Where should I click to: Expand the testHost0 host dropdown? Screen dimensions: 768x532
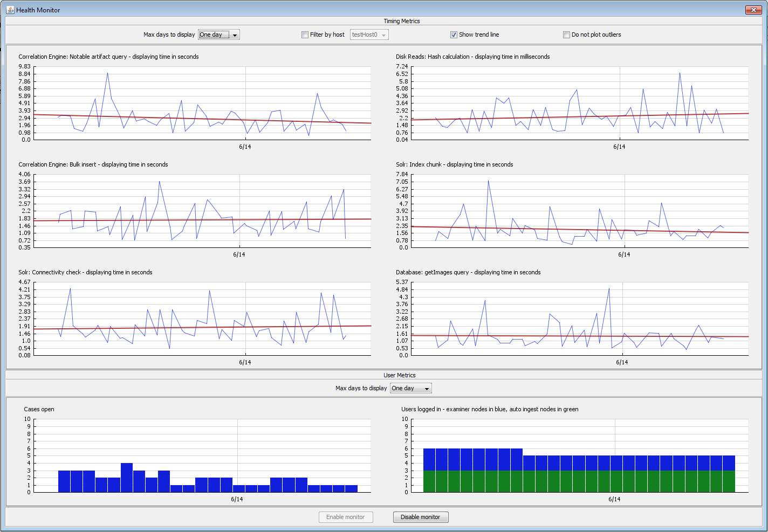[x=369, y=35]
